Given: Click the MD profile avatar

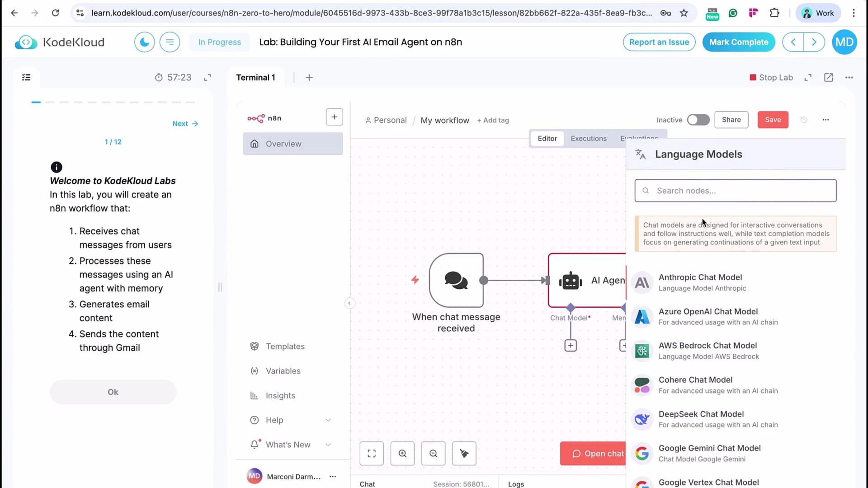Looking at the screenshot, I should [844, 42].
